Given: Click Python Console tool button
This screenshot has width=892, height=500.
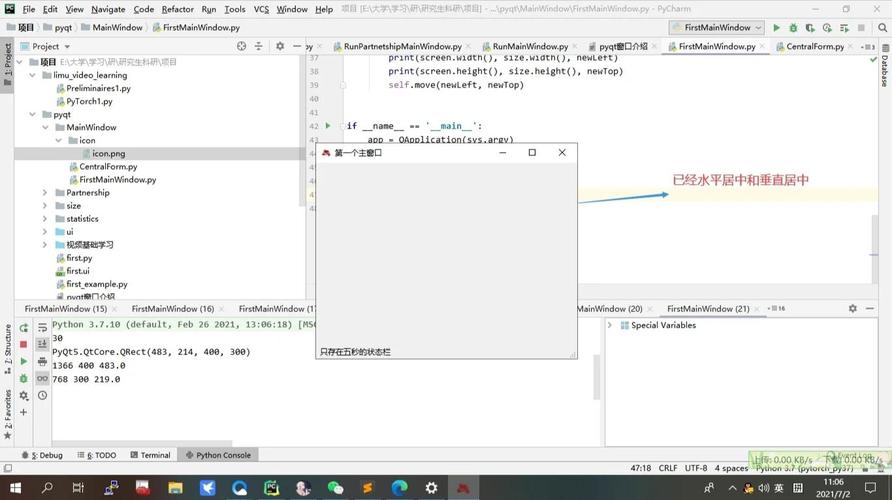Looking at the screenshot, I should click(218, 455).
